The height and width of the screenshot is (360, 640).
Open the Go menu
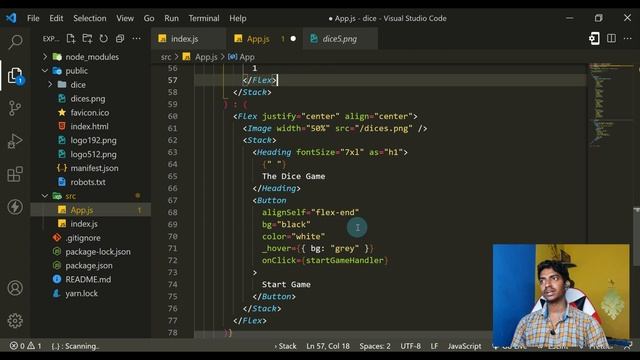149,18
